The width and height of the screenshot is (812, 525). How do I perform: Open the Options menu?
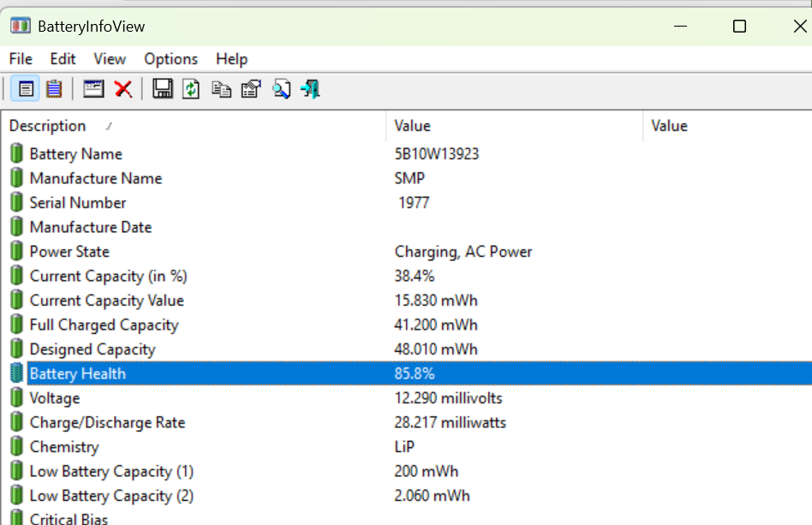[171, 59]
